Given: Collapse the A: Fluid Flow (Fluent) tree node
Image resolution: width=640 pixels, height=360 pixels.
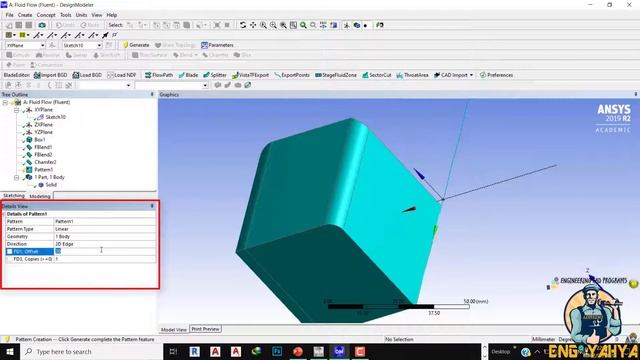Looking at the screenshot, I should coord(5,102).
